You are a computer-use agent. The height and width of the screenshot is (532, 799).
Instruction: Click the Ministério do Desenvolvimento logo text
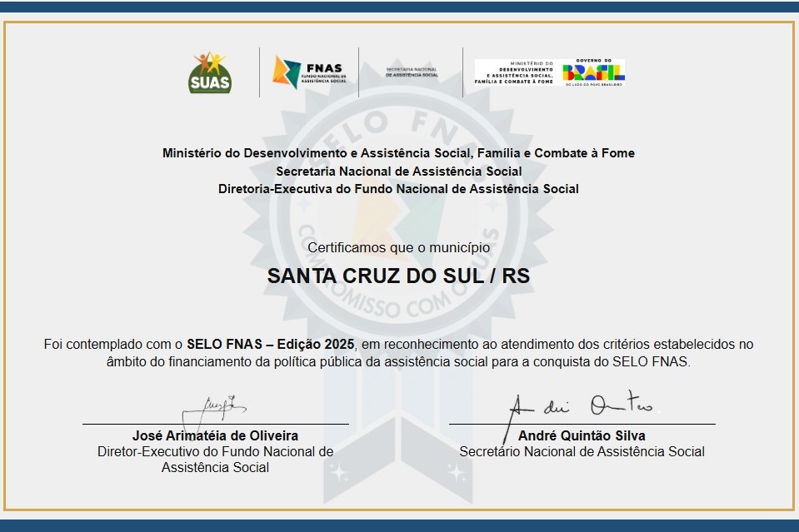click(513, 72)
